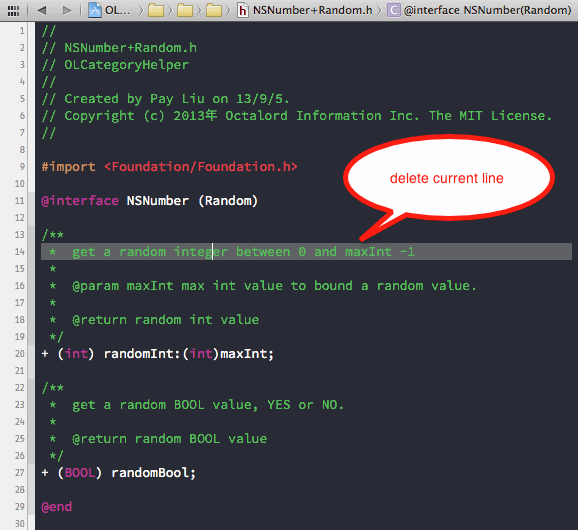Click '// OLCategoryHelper' comment line

115,65
